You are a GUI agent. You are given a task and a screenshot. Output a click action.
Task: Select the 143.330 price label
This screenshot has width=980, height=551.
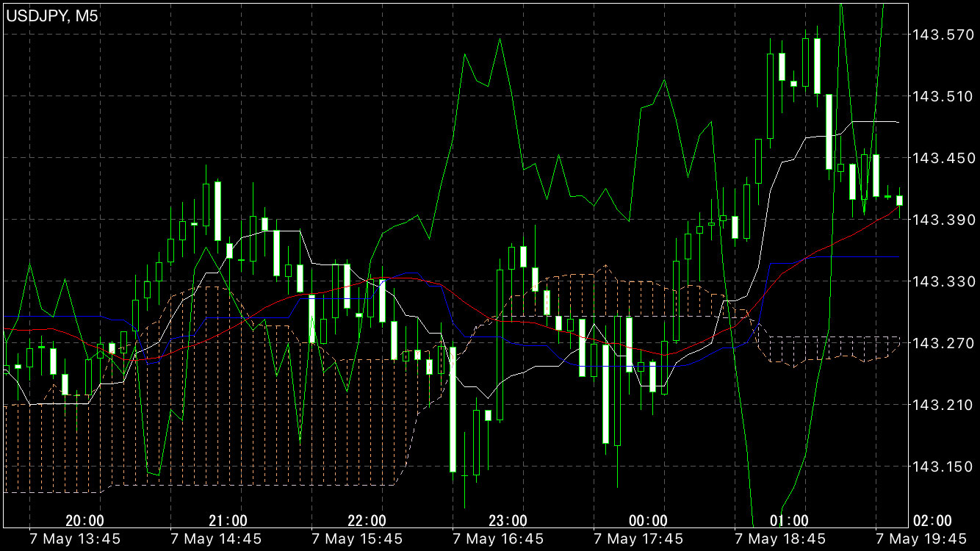pyautogui.click(x=943, y=281)
